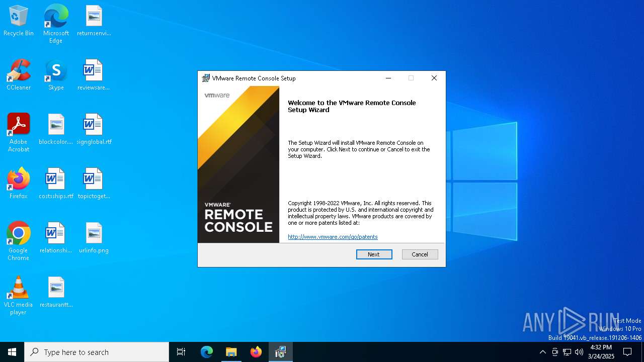The image size is (644, 362).
Task: Select the VLC media player shortcut
Action: pos(19,296)
